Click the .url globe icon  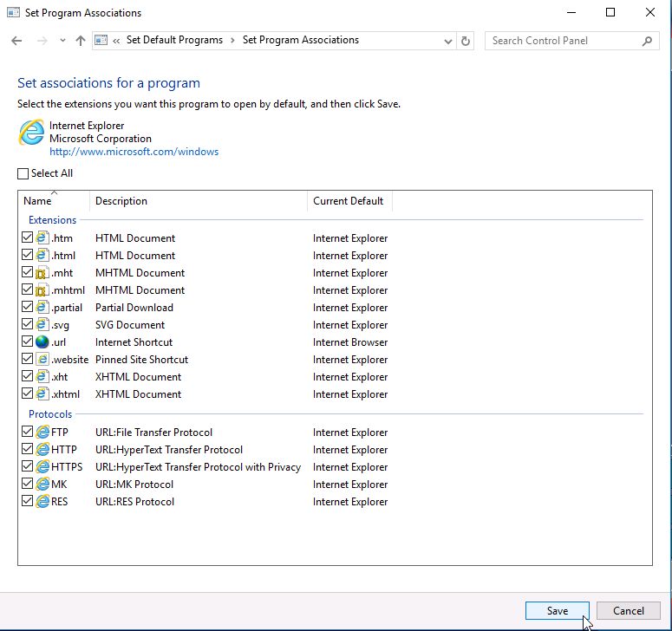tap(42, 342)
